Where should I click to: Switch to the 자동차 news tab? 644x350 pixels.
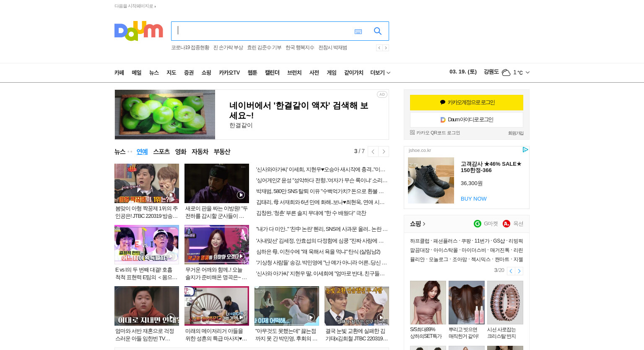200,151
